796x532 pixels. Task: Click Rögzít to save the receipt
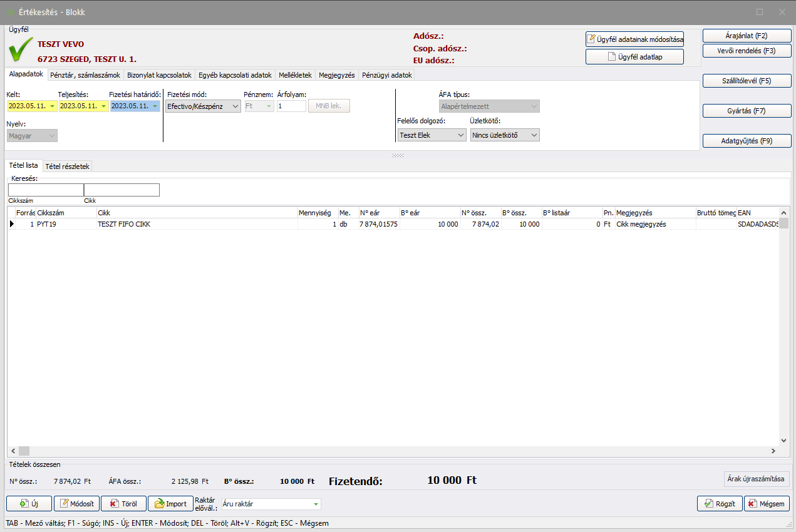click(x=720, y=504)
